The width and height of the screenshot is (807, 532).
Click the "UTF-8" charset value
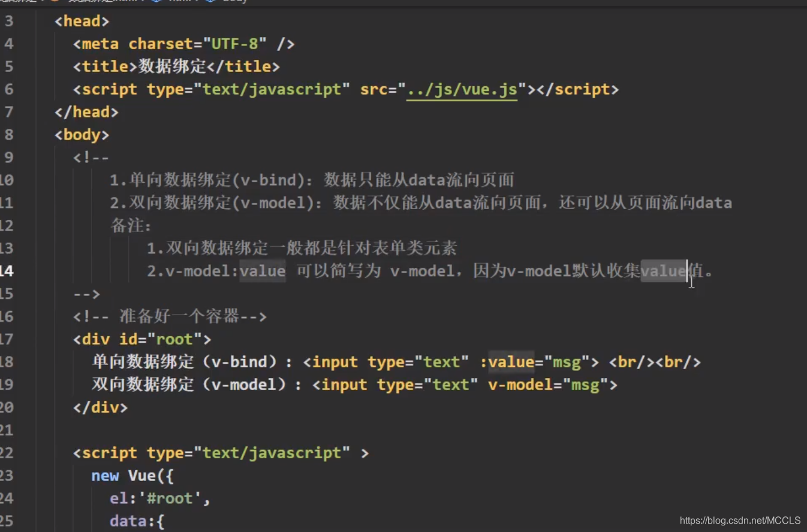pos(235,44)
